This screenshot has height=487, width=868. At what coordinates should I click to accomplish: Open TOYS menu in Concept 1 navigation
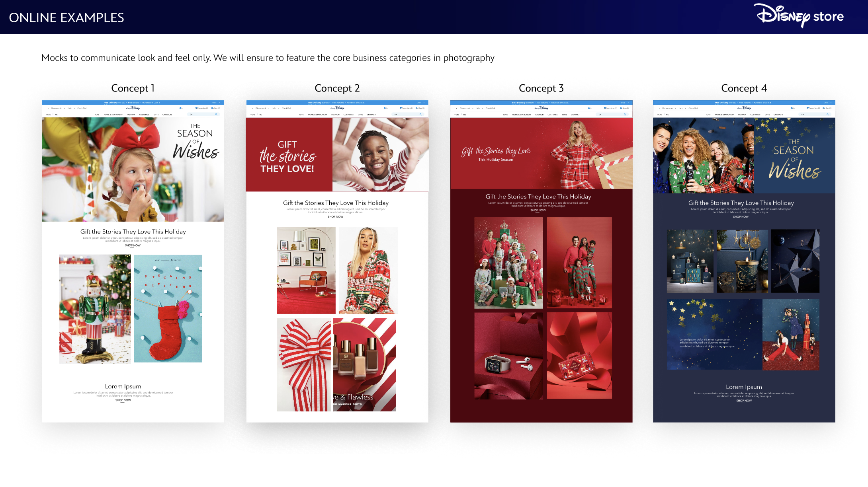tap(97, 115)
